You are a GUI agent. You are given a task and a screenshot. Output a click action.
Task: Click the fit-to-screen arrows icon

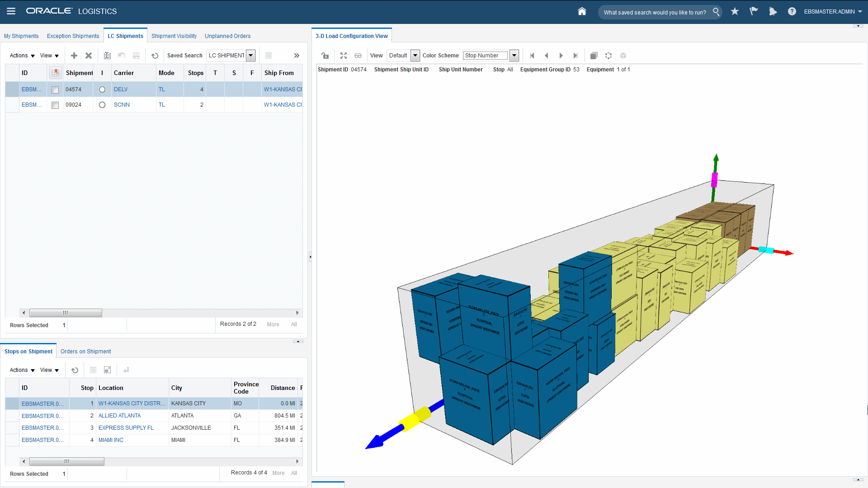(344, 56)
